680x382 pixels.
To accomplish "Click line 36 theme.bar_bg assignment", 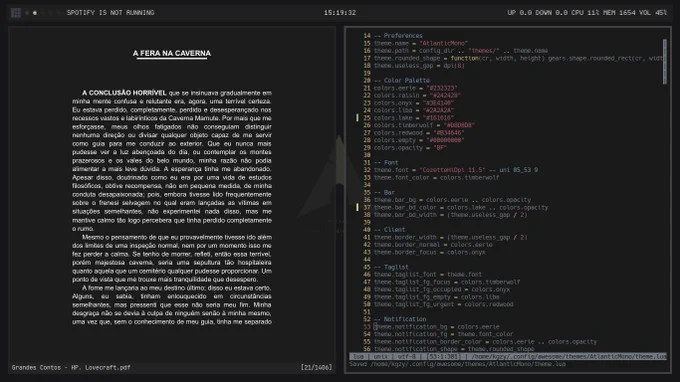I will pyautogui.click(x=452, y=200).
